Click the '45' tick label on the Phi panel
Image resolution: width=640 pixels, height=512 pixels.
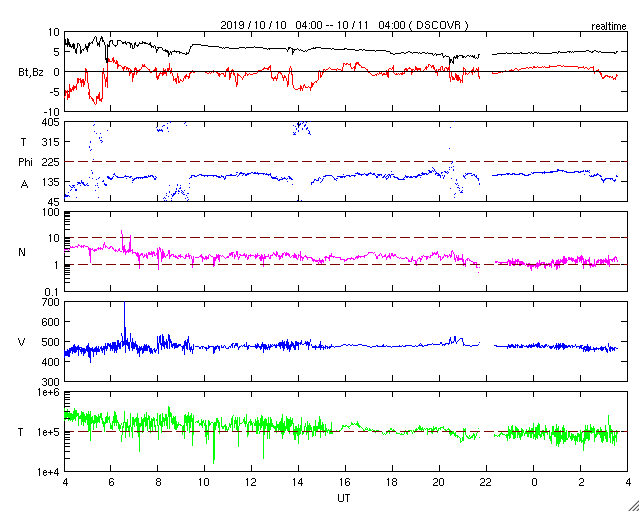[53, 202]
